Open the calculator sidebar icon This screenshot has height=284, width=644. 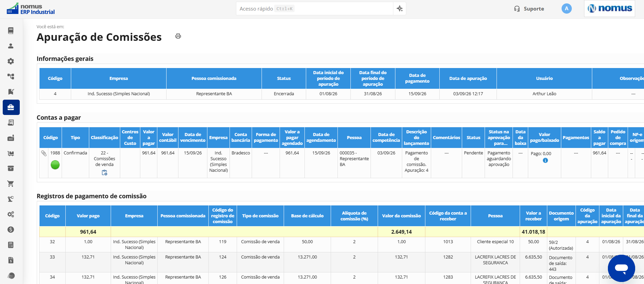tap(11, 245)
